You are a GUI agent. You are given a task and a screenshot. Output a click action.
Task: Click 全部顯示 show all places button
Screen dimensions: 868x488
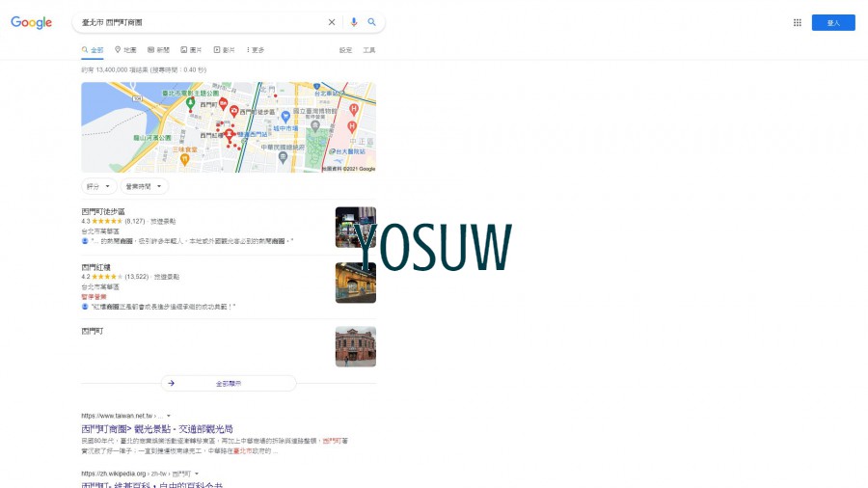point(229,383)
